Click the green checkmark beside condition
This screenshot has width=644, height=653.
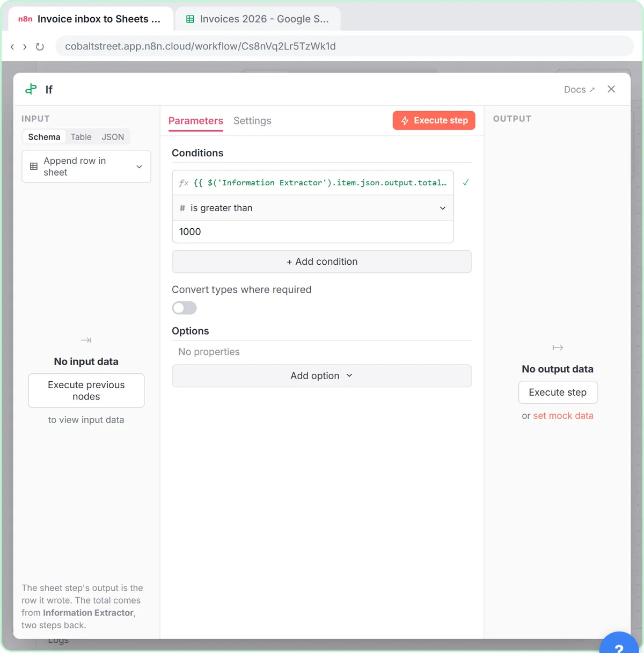[466, 183]
